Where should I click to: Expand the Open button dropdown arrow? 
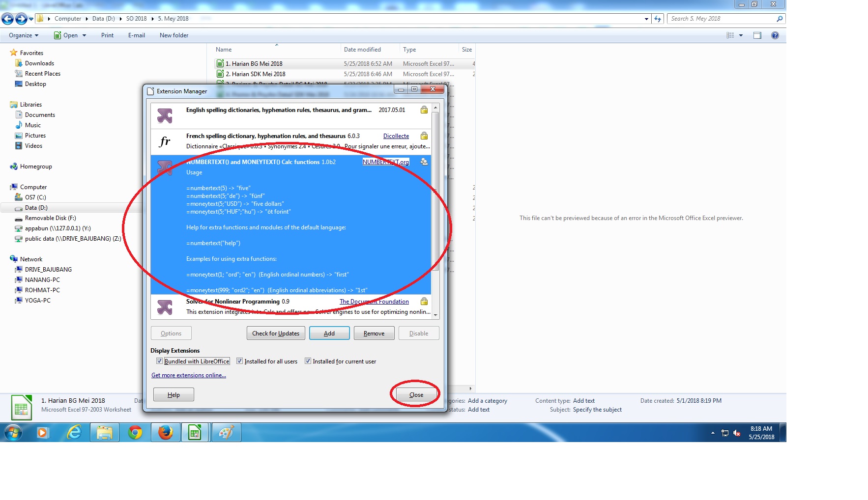point(84,35)
